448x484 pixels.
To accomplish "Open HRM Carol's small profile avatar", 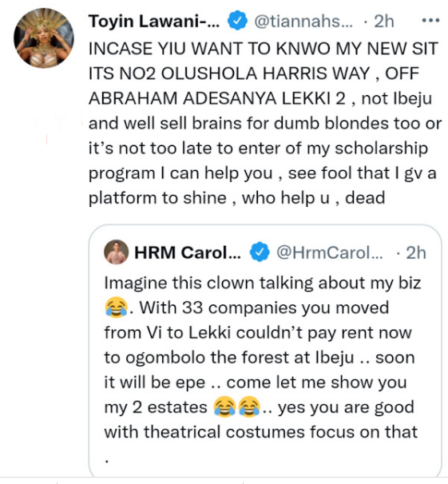I will point(117,252).
